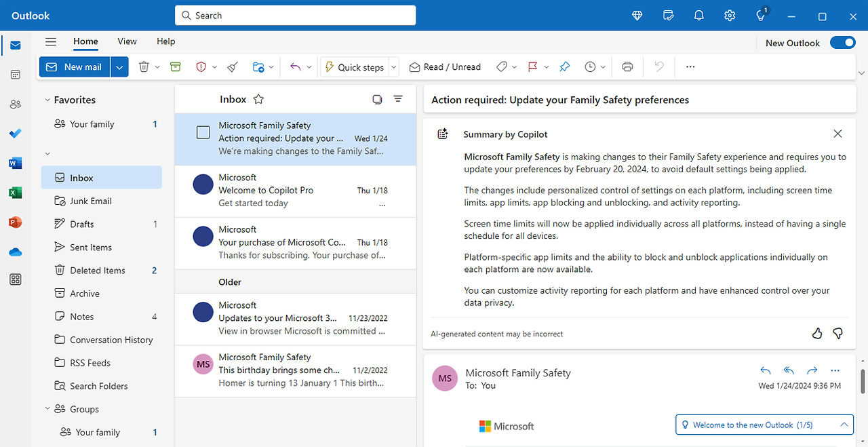Archive the selected message
This screenshot has height=447, width=868.
(x=176, y=66)
